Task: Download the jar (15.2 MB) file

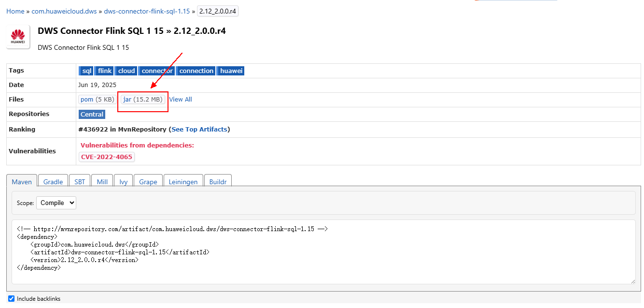Action: point(143,99)
